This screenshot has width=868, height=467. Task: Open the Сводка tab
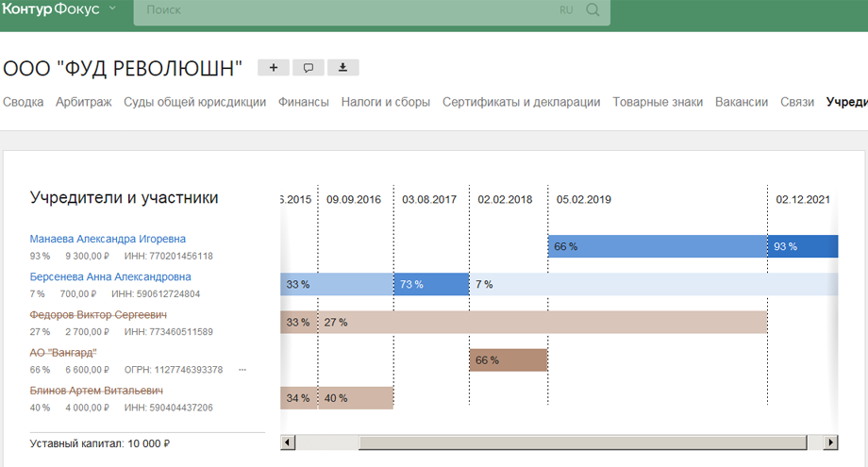point(24,102)
